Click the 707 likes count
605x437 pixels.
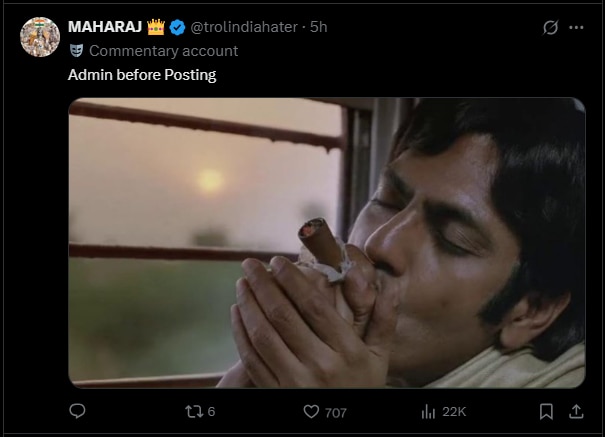[336, 411]
